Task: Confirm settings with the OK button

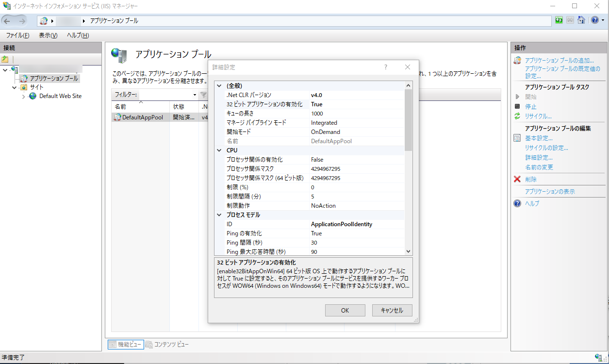Action: [345, 310]
